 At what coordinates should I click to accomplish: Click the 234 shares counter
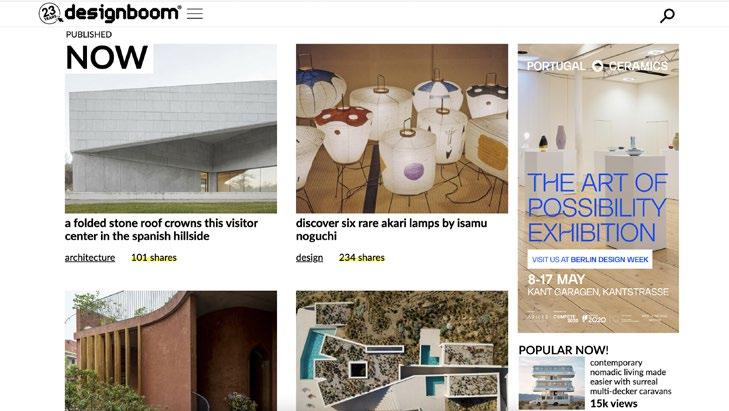coord(362,258)
